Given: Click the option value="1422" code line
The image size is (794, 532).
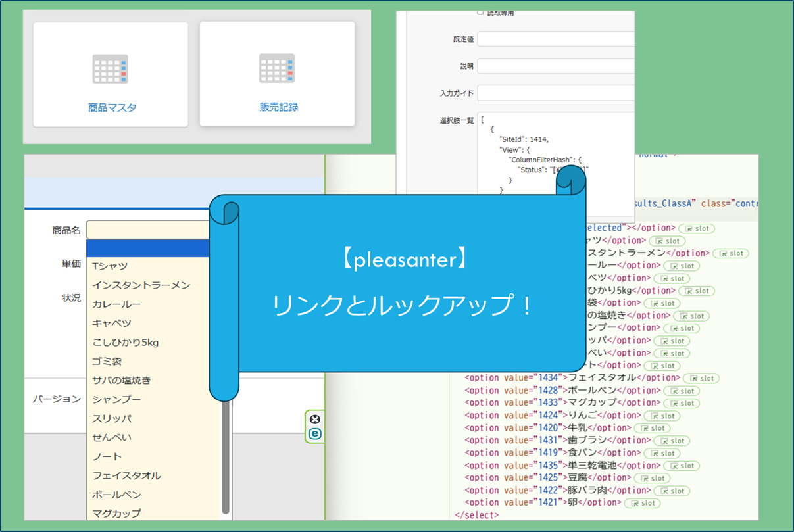Looking at the screenshot, I should coord(558,491).
